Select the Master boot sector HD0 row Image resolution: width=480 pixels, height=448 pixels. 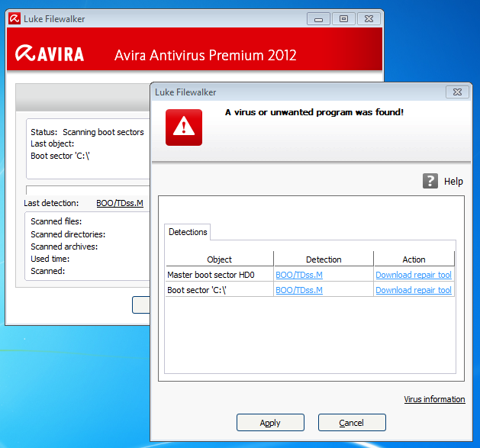point(310,275)
